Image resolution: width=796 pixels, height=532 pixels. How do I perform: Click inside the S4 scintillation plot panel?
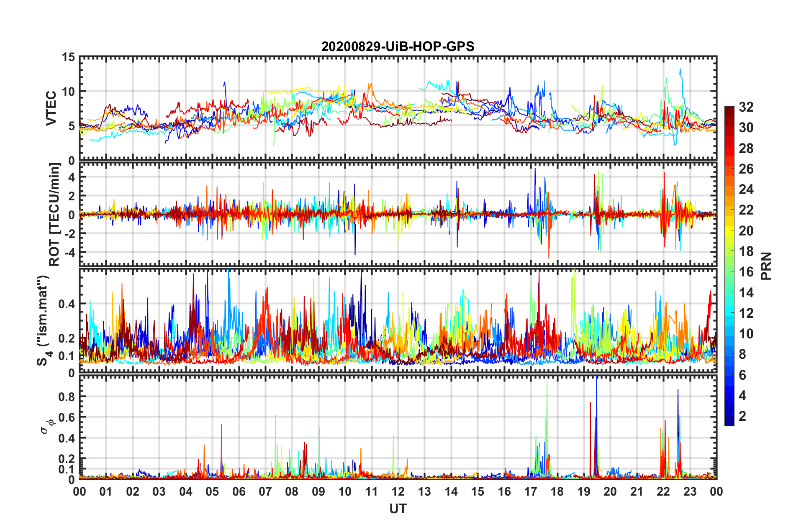pyautogui.click(x=398, y=320)
